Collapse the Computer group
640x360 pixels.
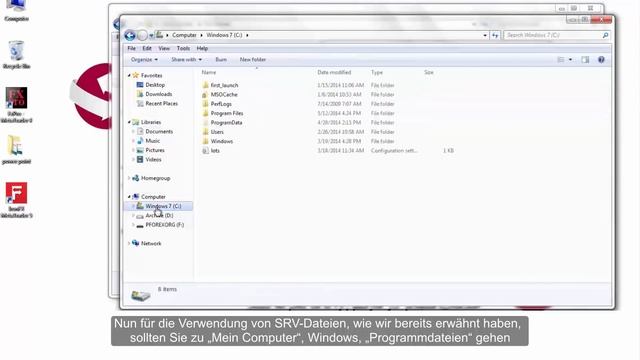pos(129,197)
